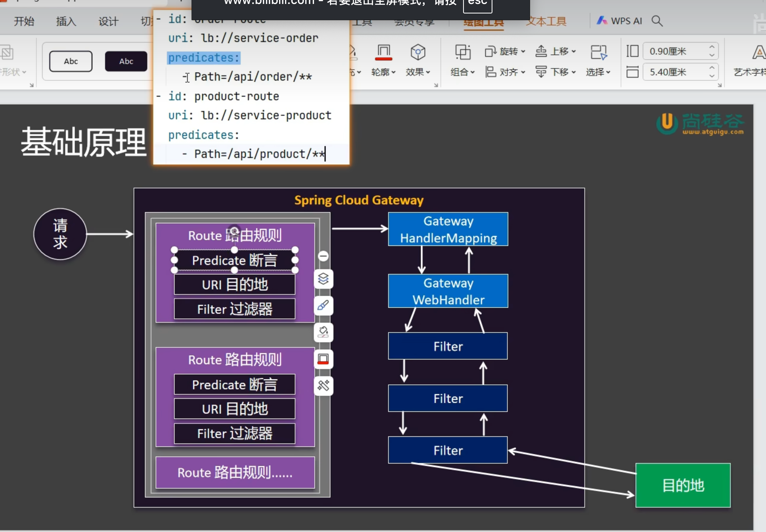Click the floating shape fill bucket icon
The image size is (766, 532).
323,332
